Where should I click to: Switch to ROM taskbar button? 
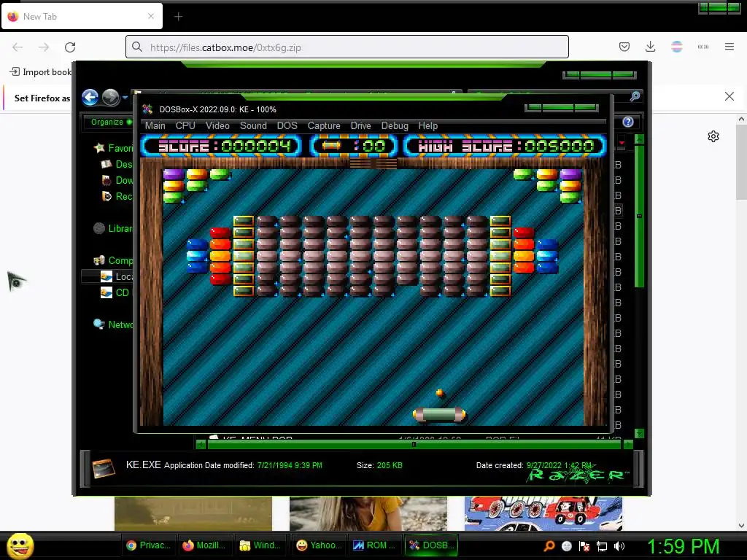coord(375,545)
